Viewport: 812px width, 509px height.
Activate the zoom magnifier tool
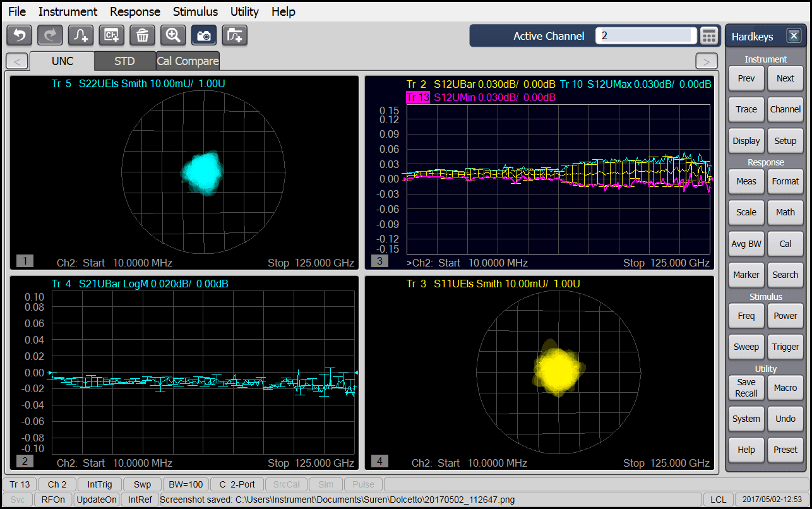(x=173, y=35)
